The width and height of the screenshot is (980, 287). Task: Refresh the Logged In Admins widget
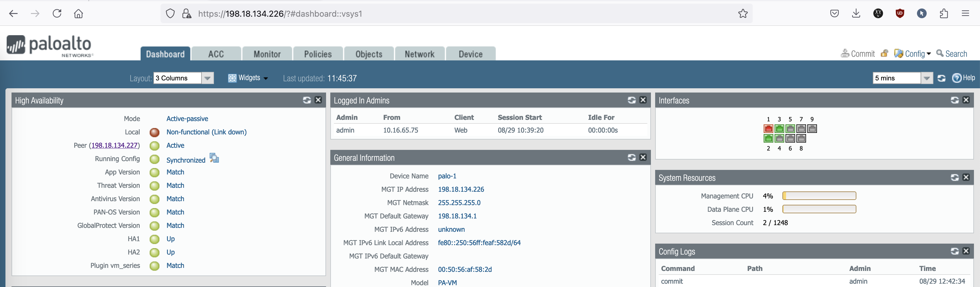coord(632,100)
